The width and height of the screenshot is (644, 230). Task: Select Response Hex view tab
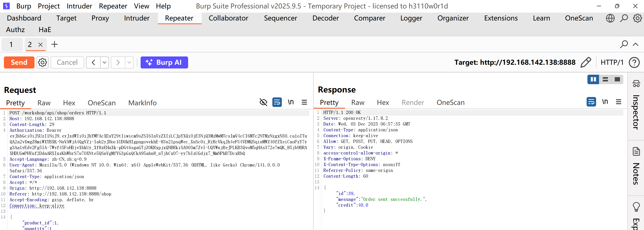click(x=383, y=102)
